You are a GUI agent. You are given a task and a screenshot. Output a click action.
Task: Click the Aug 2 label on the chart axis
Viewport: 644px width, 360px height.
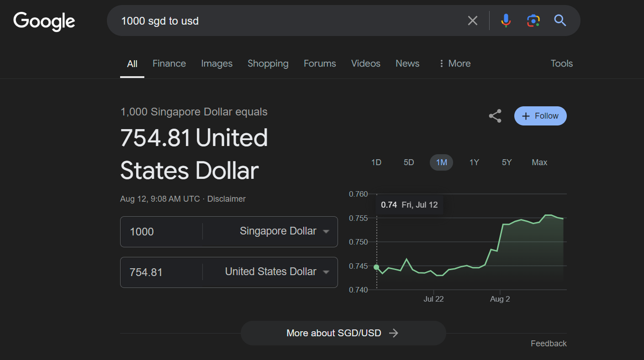point(500,299)
